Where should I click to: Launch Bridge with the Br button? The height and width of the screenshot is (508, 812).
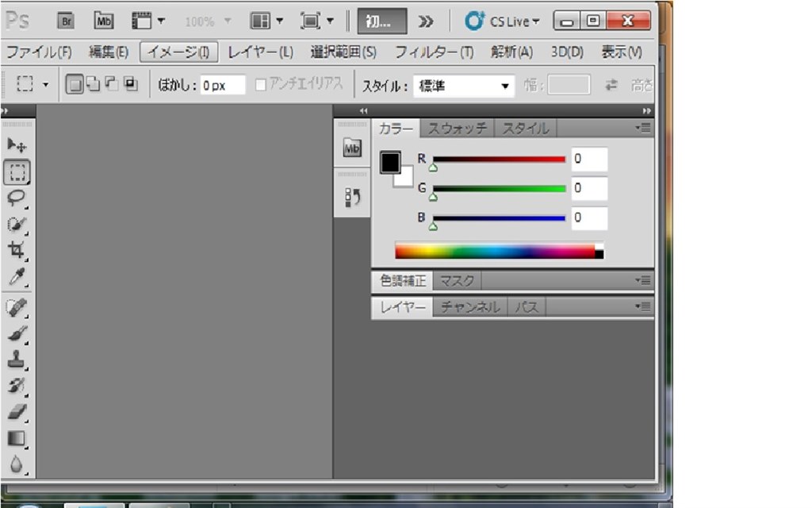coord(66,21)
